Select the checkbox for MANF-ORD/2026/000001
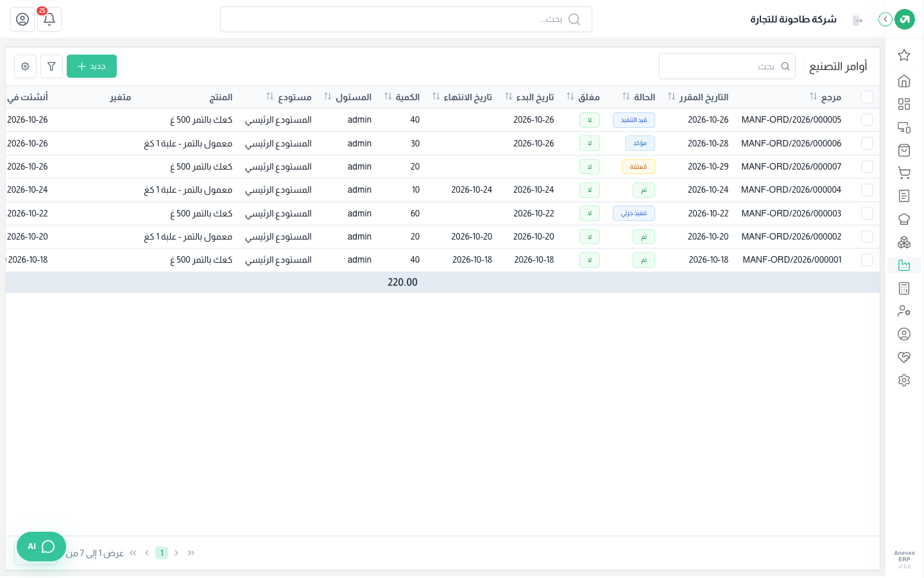Viewport: 924px width, 578px height. 867,260
